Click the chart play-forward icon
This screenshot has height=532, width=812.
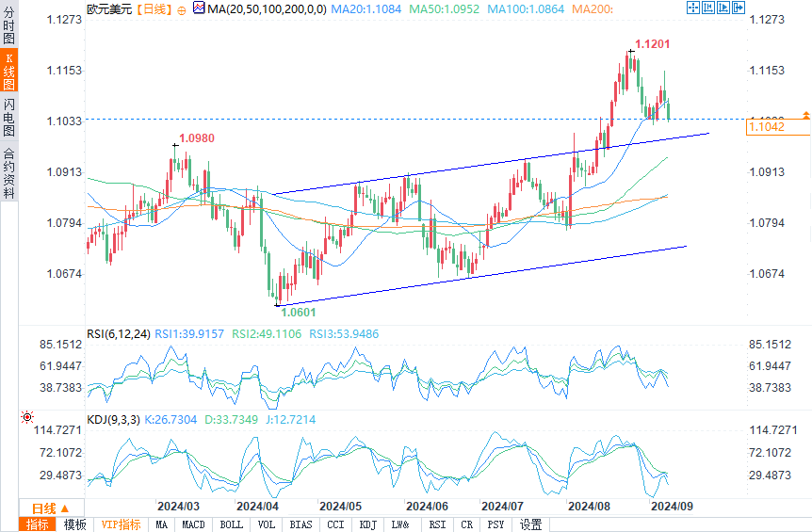723,8
